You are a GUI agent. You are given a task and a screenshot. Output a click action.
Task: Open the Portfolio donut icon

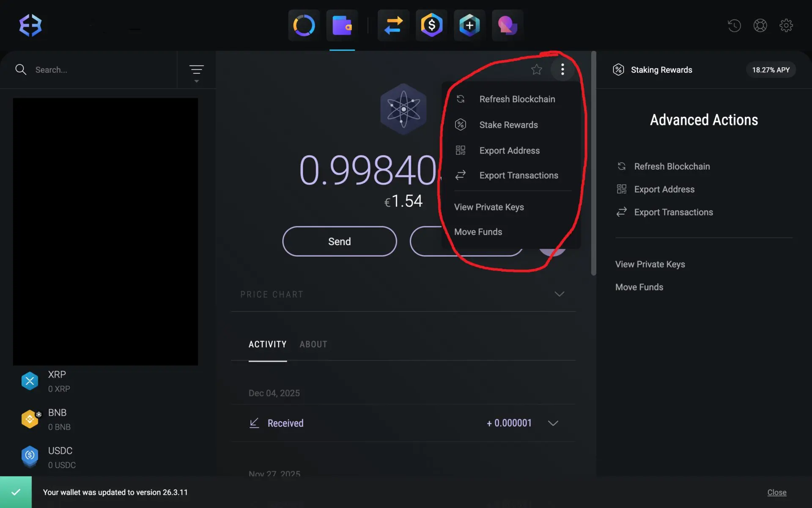click(x=304, y=25)
